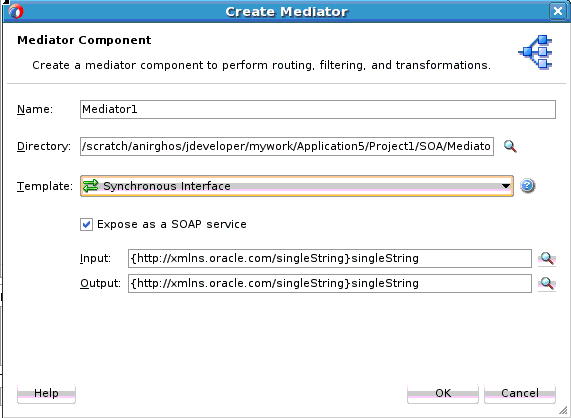Expand the Template dropdown arrow

[505, 186]
